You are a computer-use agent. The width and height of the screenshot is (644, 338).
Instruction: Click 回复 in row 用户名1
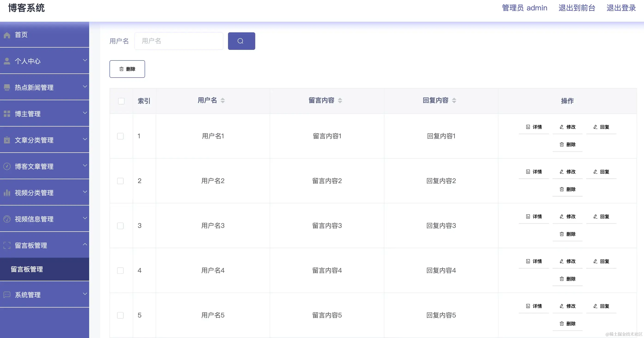(x=601, y=127)
